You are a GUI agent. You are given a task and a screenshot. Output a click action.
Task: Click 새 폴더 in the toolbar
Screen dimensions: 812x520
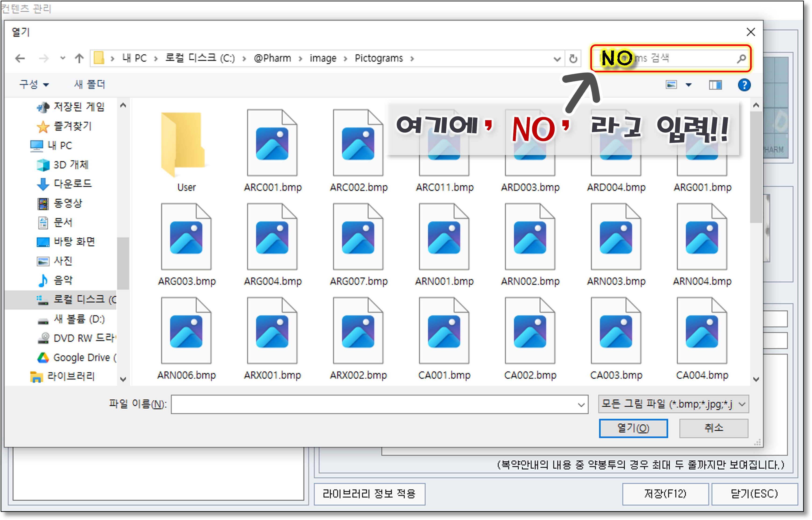pyautogui.click(x=89, y=85)
